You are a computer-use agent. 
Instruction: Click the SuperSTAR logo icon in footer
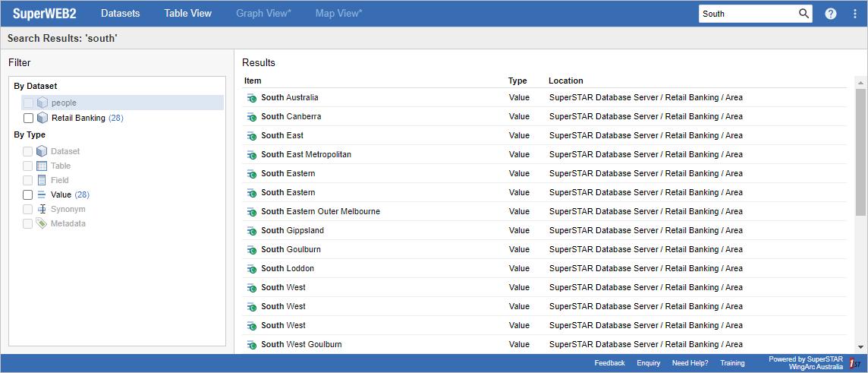pos(853,363)
